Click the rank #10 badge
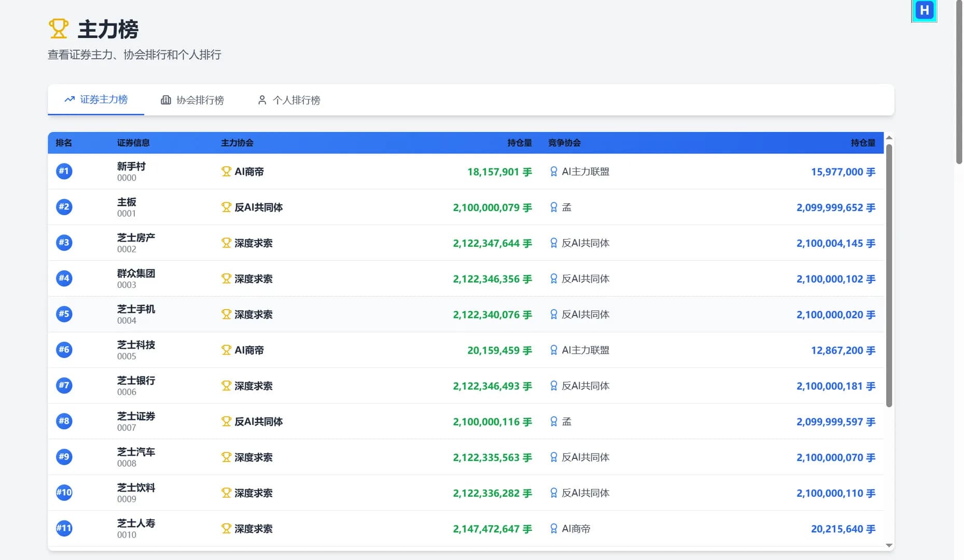Viewport: 964px width, 560px height. (x=64, y=493)
